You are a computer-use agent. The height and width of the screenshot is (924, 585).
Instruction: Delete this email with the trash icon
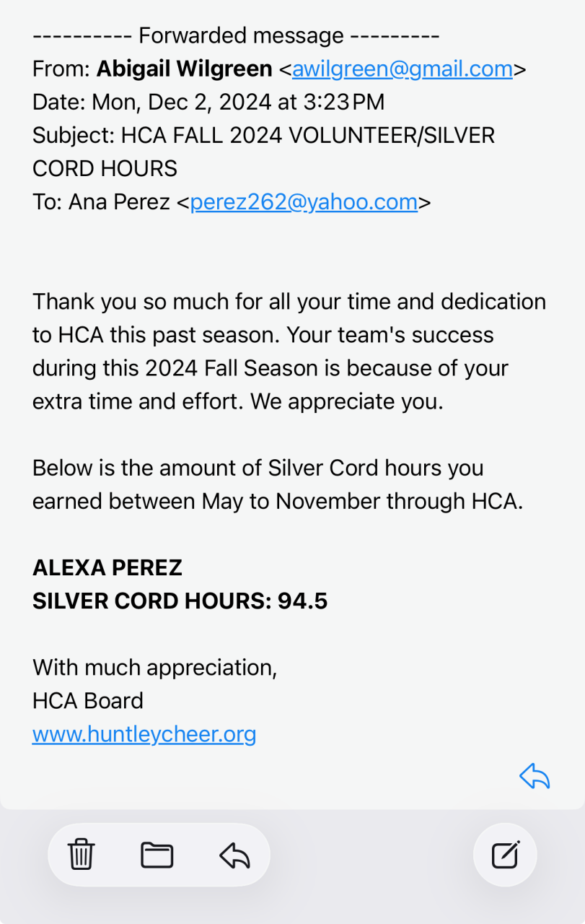[x=81, y=855]
